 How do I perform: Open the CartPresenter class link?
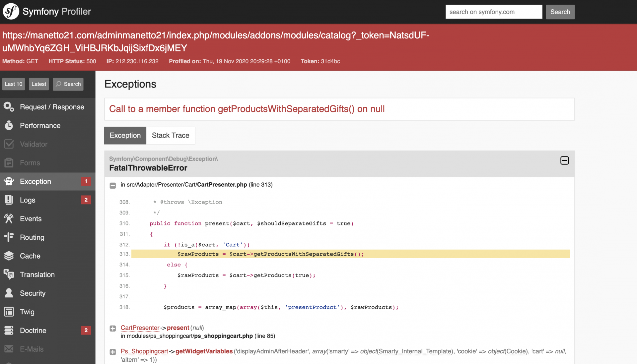140,328
